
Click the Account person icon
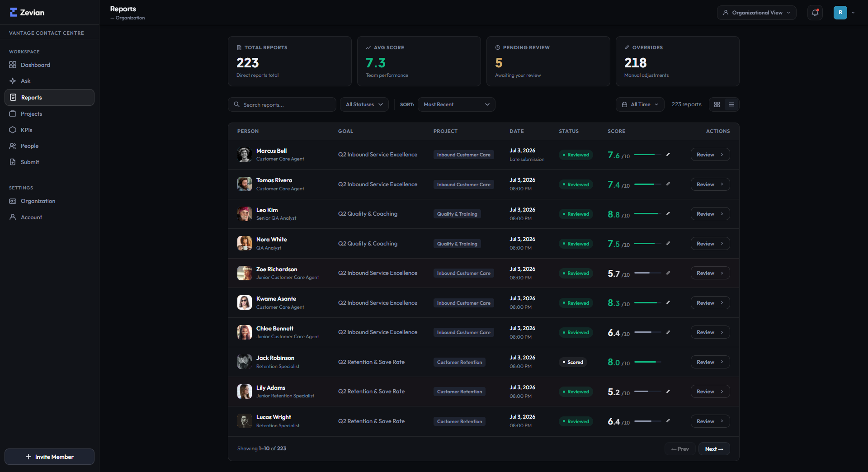(13, 217)
